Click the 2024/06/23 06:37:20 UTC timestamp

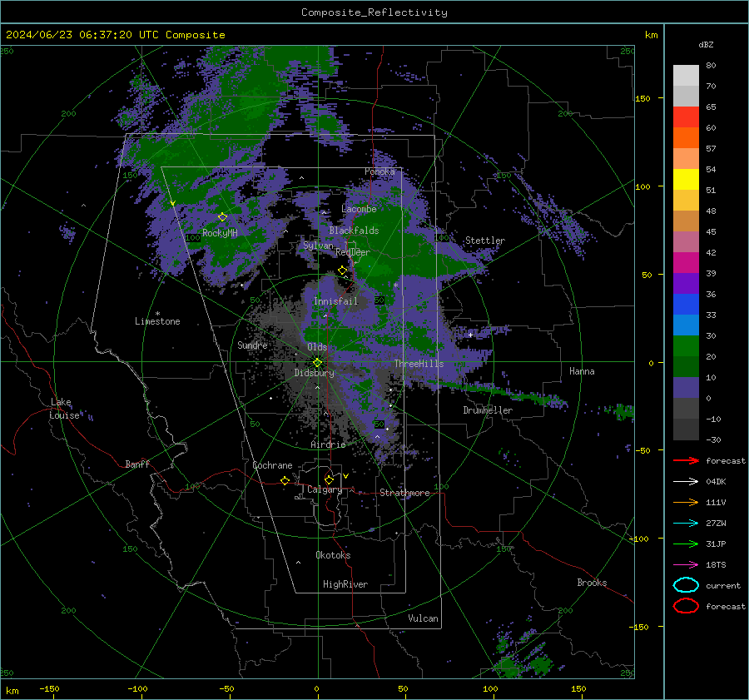coord(115,35)
